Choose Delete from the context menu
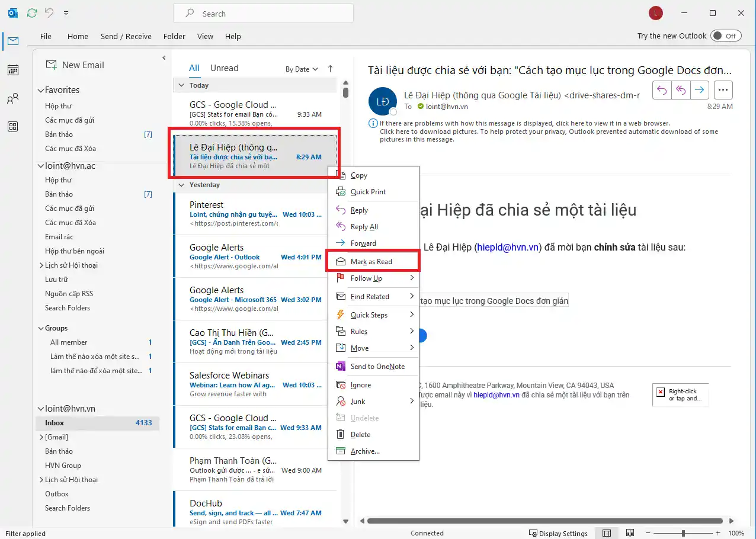 pos(360,435)
